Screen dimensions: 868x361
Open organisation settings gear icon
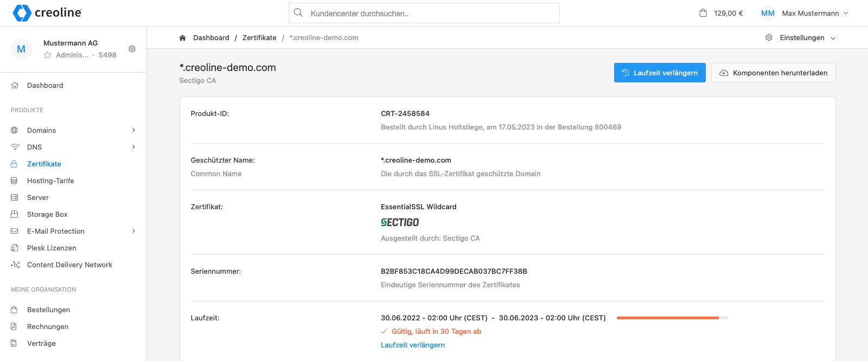132,49
